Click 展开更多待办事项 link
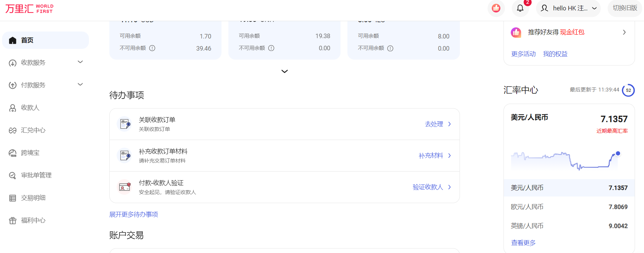 tap(134, 215)
